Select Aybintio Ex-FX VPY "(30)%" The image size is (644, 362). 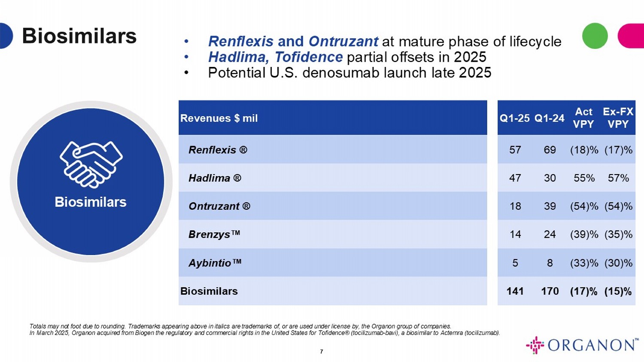[619, 263]
